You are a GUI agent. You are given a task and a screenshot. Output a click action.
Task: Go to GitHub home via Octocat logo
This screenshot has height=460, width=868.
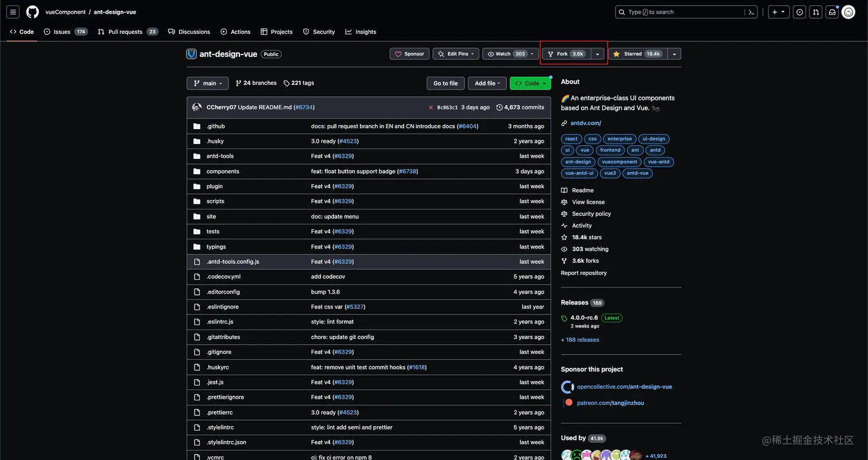click(33, 11)
